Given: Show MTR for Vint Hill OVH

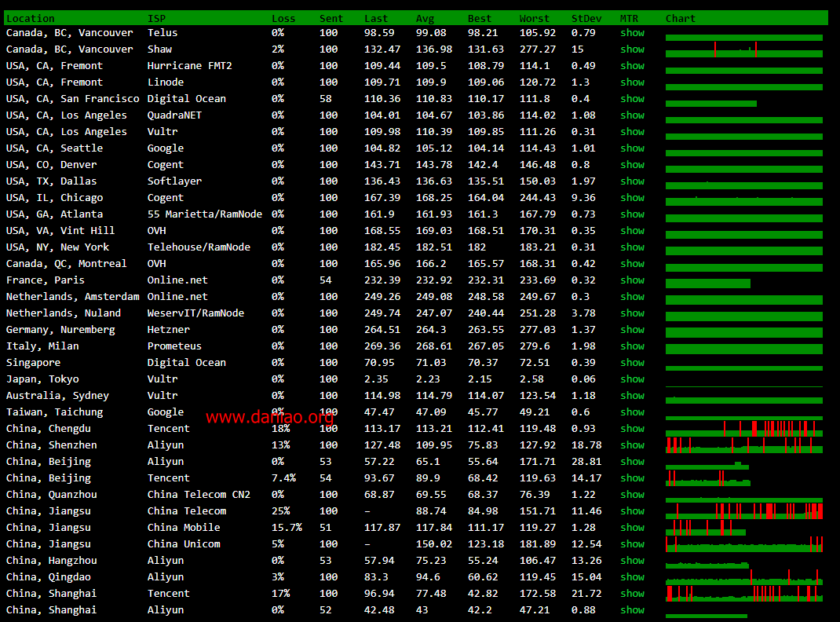Looking at the screenshot, I should click(x=632, y=231).
